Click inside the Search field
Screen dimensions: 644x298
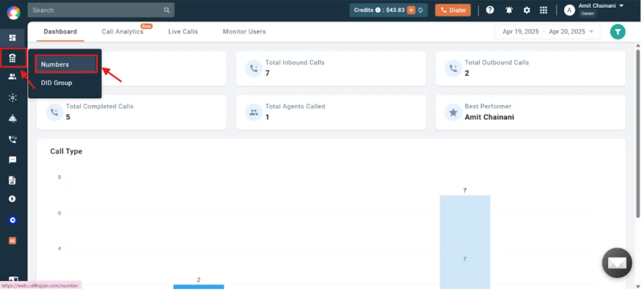[95, 10]
